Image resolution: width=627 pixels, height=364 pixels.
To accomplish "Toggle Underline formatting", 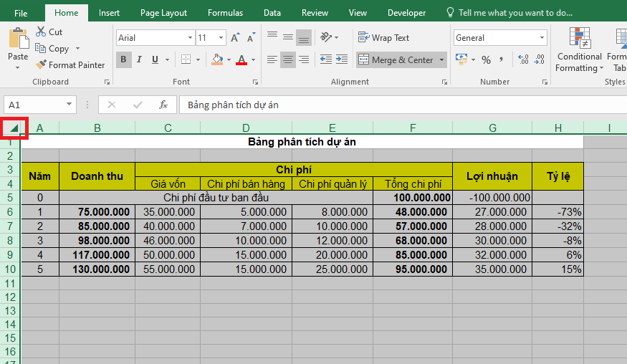I will click(x=155, y=59).
